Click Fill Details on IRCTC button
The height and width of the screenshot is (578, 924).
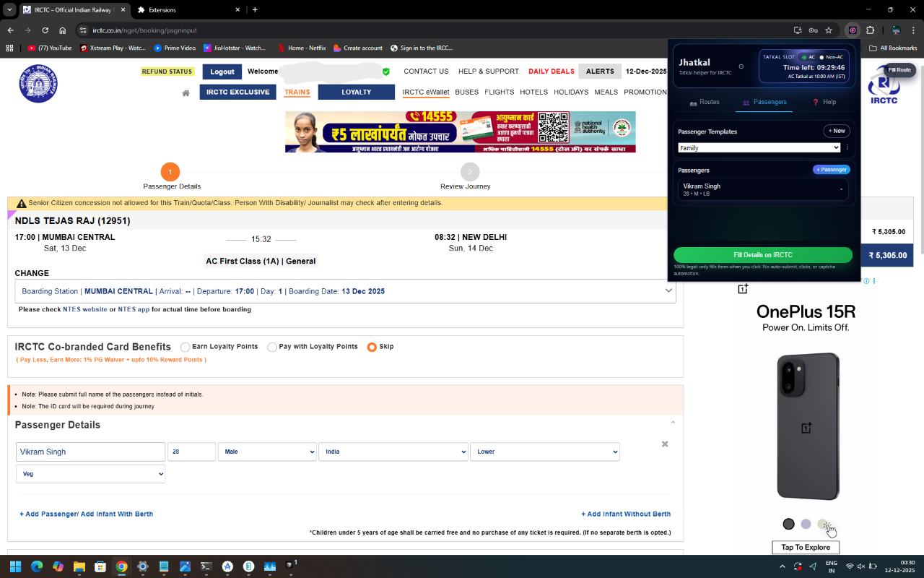tap(763, 255)
